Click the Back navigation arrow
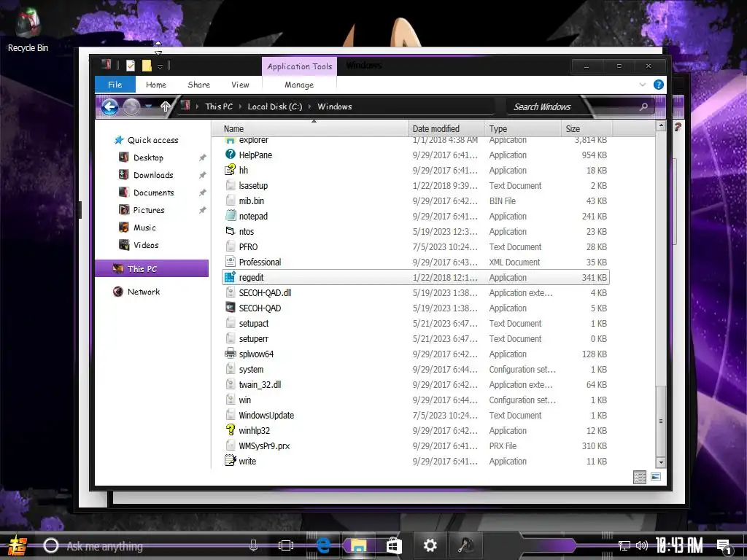This screenshot has width=747, height=560. [109, 106]
